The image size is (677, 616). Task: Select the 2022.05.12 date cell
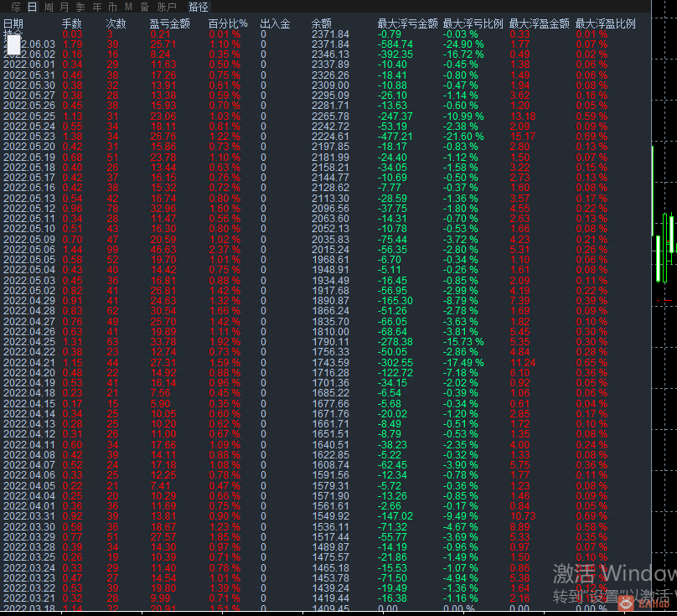tap(29, 209)
